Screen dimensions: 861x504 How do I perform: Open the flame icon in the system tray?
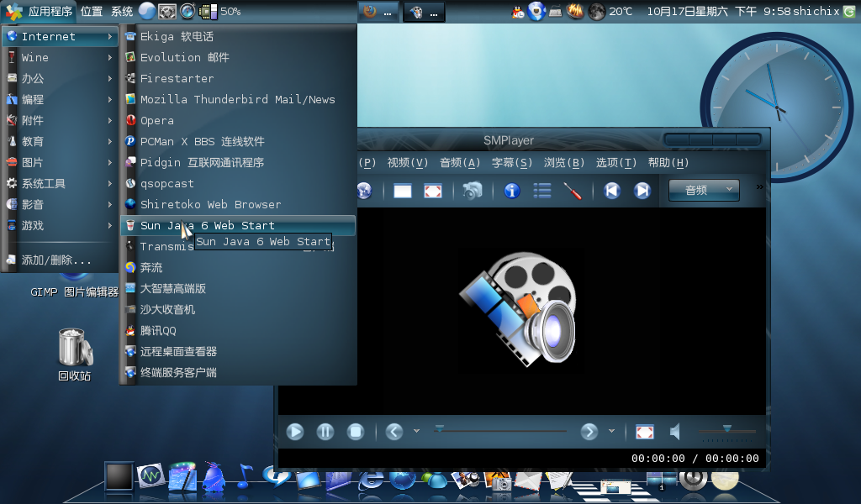[574, 11]
